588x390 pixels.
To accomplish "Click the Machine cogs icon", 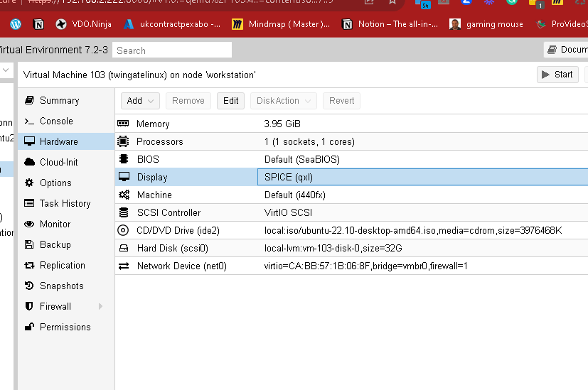I will pos(124,195).
